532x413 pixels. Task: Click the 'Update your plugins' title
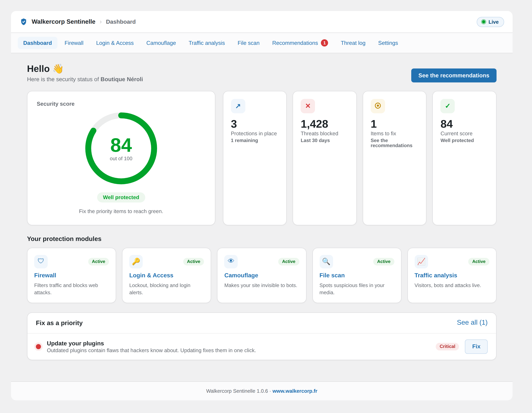[x=75, y=343]
